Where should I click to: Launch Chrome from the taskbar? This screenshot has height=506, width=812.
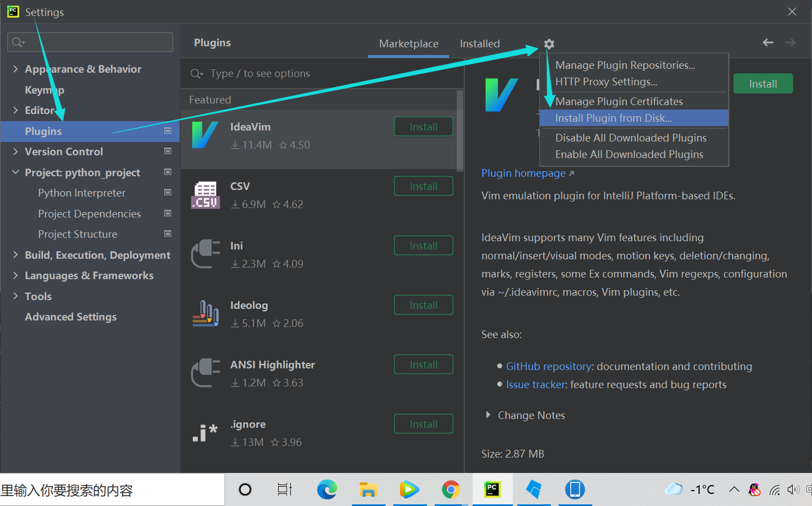(451, 489)
